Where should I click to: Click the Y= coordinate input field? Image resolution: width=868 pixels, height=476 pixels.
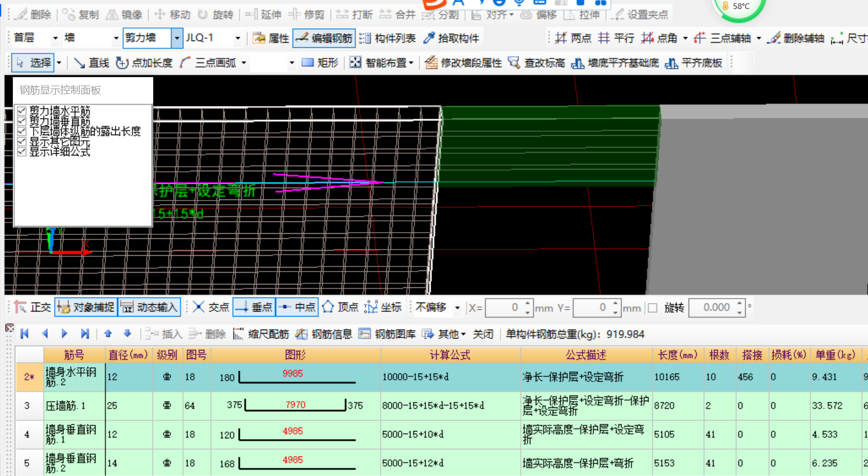[597, 308]
